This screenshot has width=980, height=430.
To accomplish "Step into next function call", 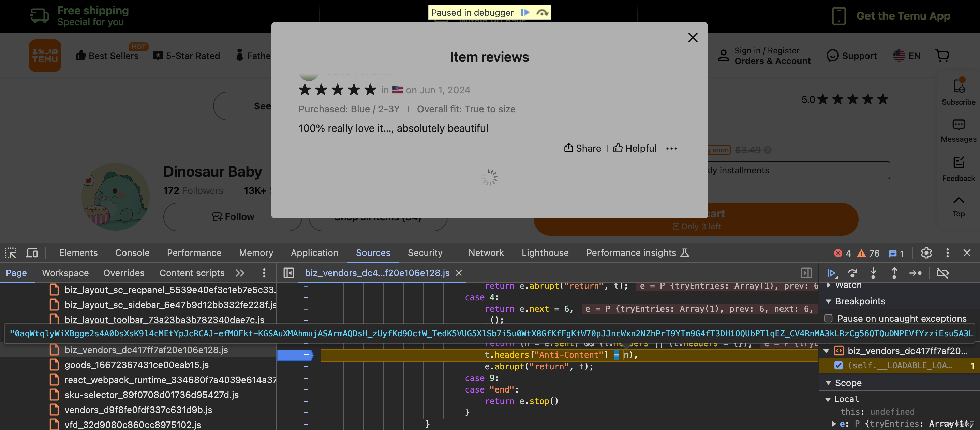I will 873,273.
